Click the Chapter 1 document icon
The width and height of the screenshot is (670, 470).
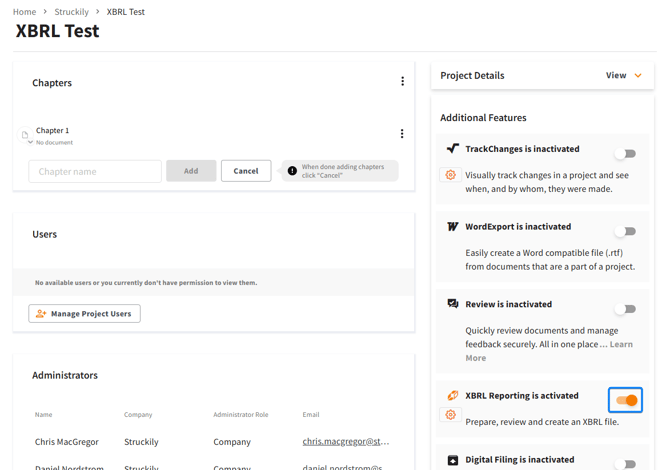25,134
